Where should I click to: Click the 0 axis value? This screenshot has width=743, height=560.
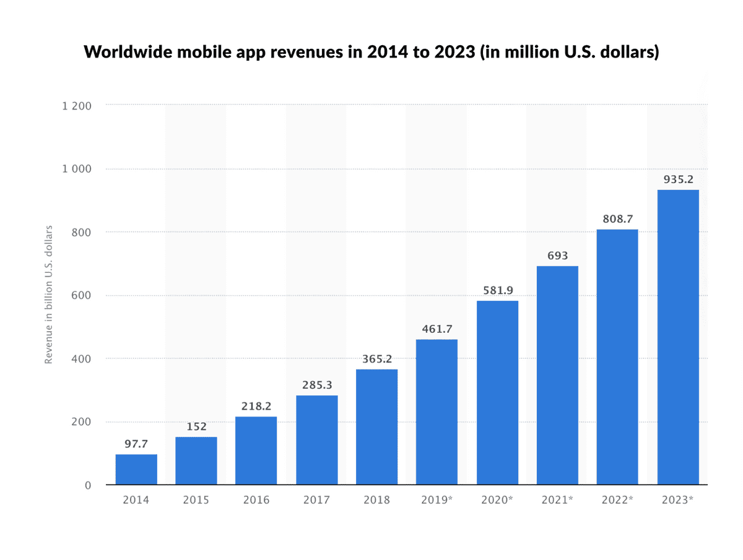coord(87,485)
